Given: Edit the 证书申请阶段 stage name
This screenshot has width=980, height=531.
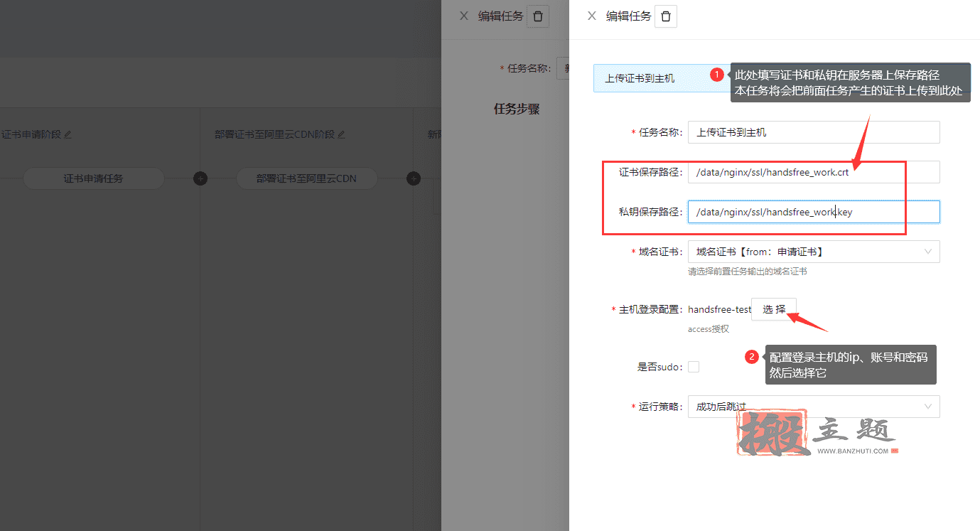Looking at the screenshot, I should click(x=68, y=134).
